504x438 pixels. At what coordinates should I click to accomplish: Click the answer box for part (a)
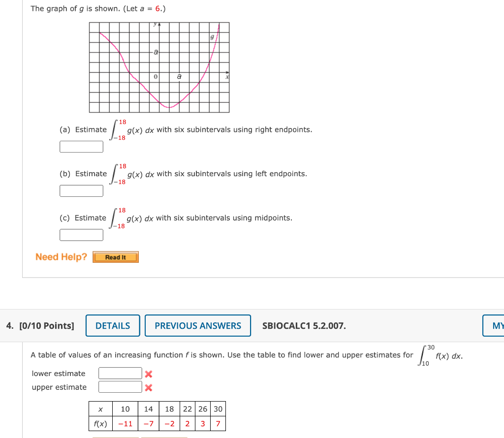[81, 146]
